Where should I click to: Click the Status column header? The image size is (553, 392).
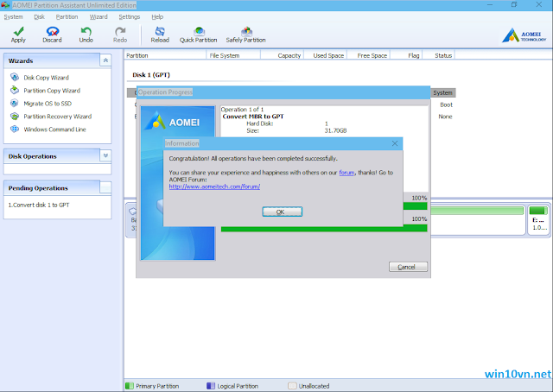pyautogui.click(x=439, y=55)
